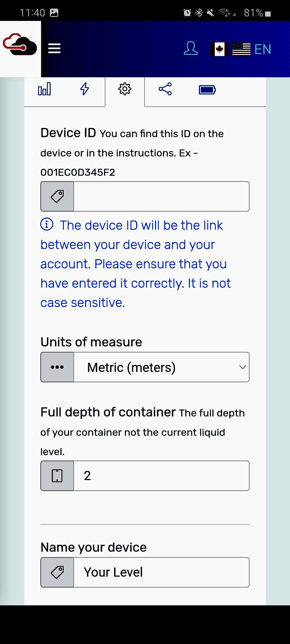
Task: Click the dropdown chevron beside Metric (meters)
Action: point(242,367)
